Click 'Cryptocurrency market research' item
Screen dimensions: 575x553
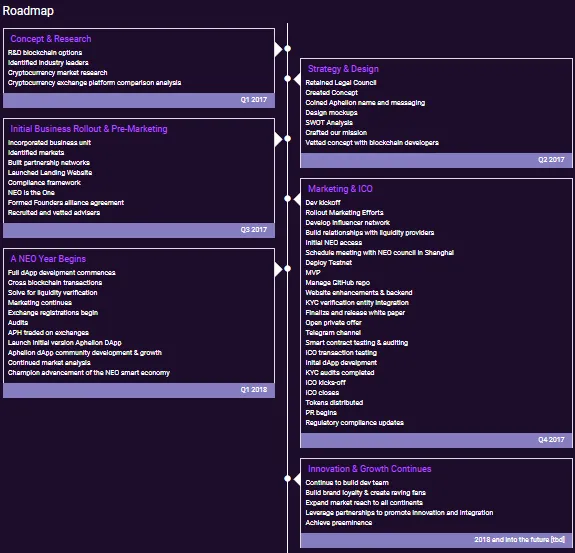[x=58, y=73]
